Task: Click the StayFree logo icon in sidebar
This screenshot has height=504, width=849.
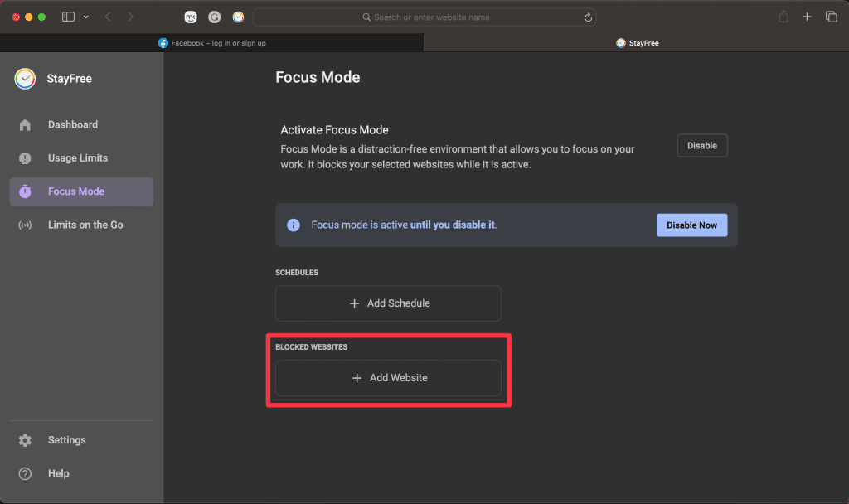Action: [25, 79]
